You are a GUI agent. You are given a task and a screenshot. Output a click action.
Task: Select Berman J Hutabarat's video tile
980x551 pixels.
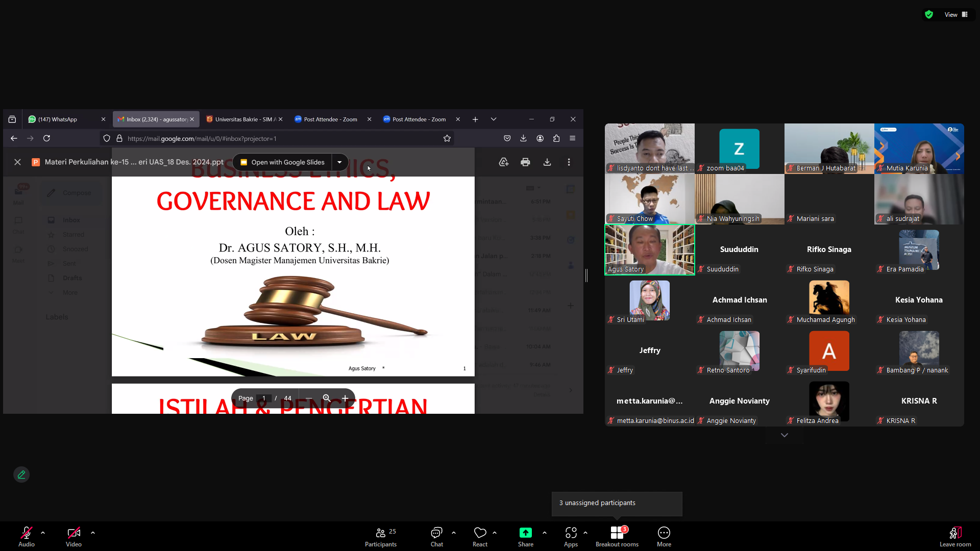point(829,148)
